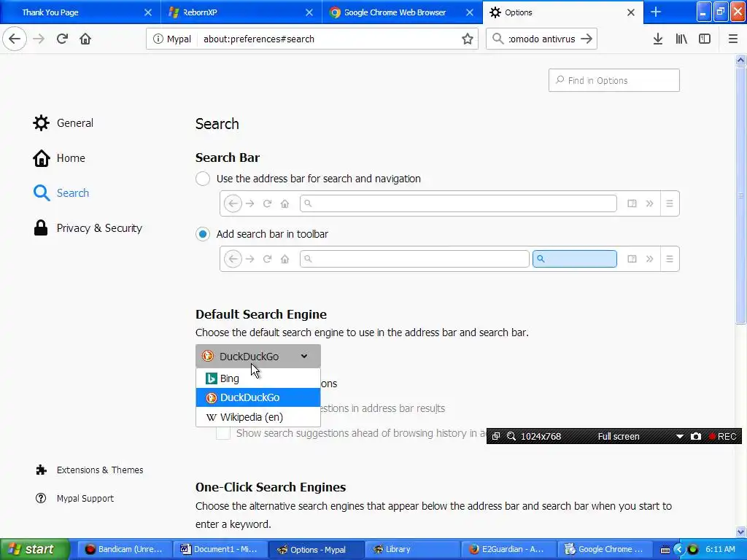Switch to the Thank You Page tab

pyautogui.click(x=80, y=12)
